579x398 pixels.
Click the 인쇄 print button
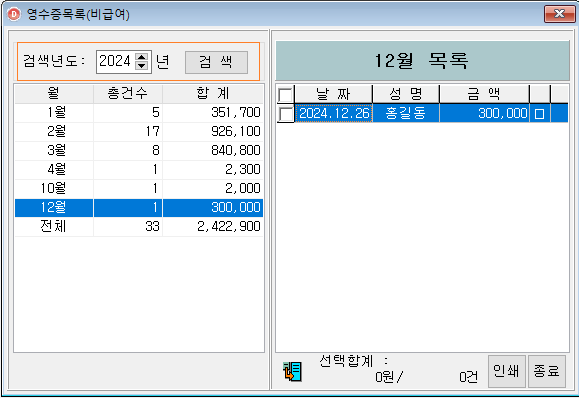click(x=507, y=371)
